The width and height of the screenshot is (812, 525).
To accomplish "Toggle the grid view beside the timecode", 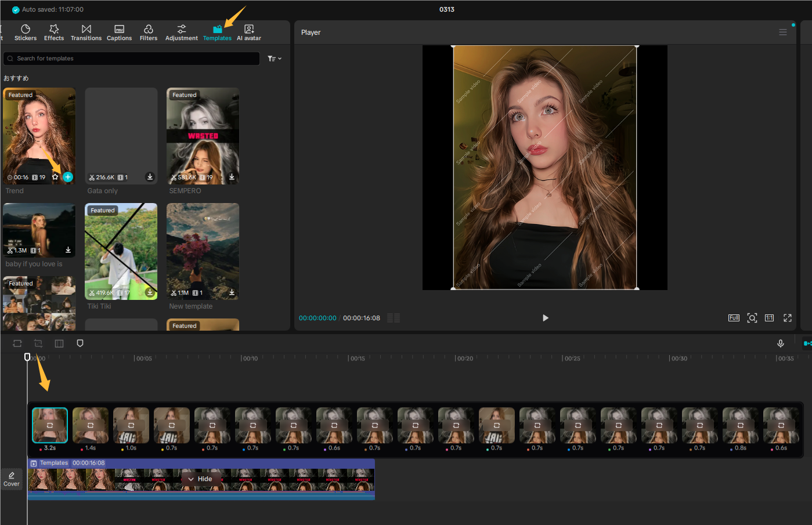I will [x=393, y=317].
